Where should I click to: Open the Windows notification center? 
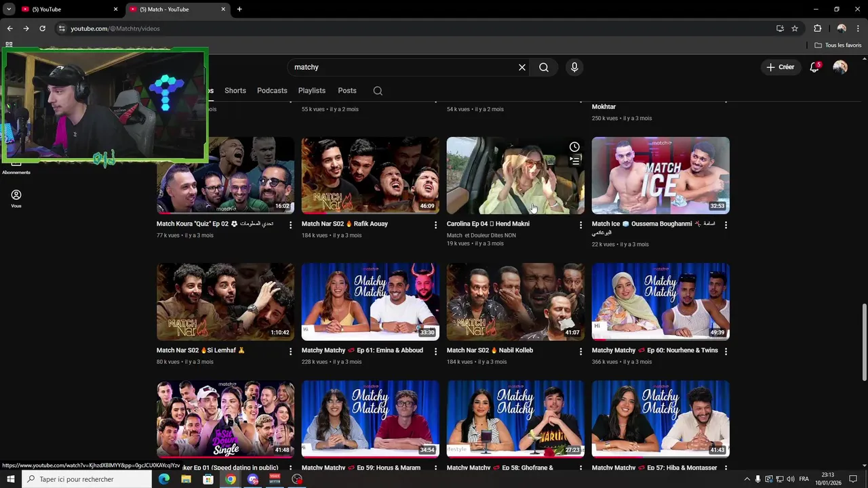tap(854, 479)
